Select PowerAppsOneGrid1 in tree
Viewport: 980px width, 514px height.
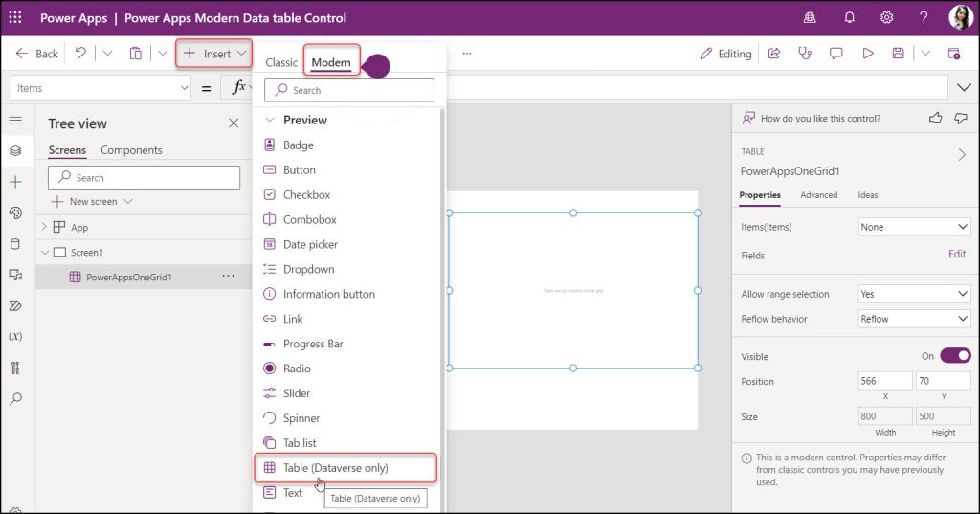(x=144, y=277)
